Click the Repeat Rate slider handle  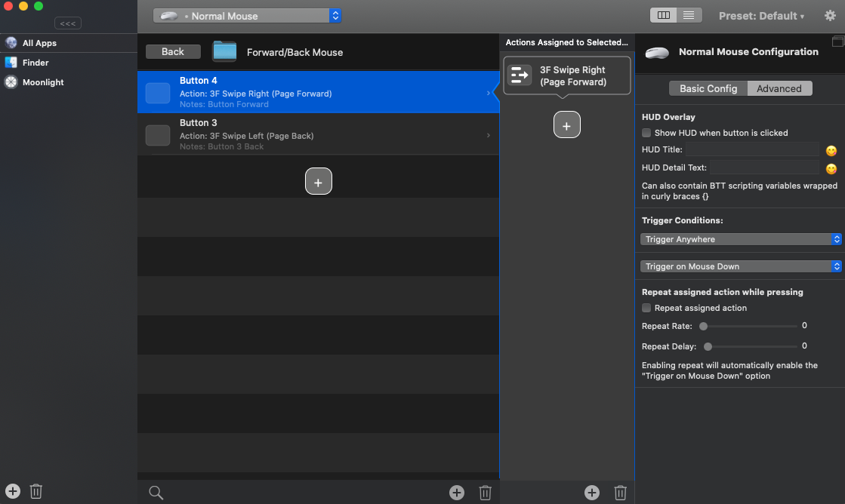pos(705,326)
